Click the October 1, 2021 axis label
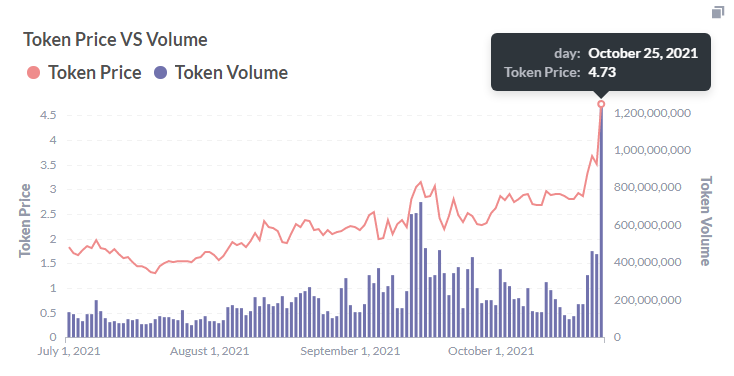 (x=491, y=351)
